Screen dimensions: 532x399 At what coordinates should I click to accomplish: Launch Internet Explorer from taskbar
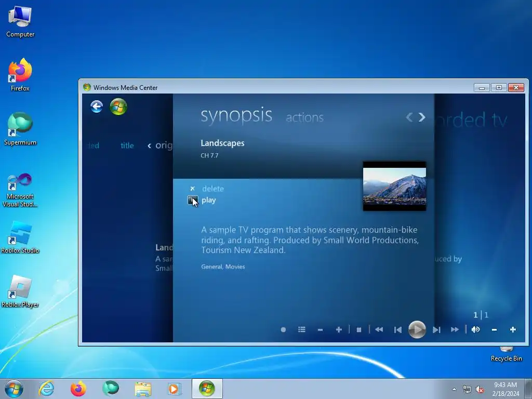[46, 389]
